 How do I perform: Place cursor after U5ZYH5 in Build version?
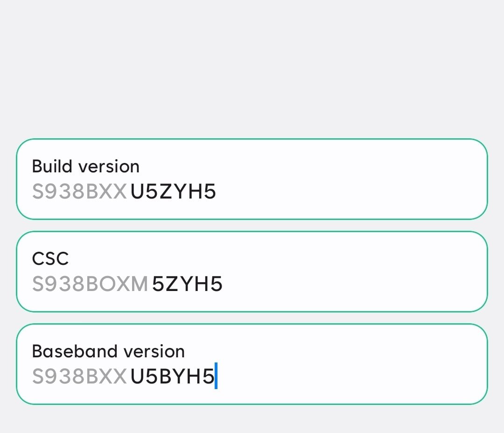pyautogui.click(x=219, y=191)
